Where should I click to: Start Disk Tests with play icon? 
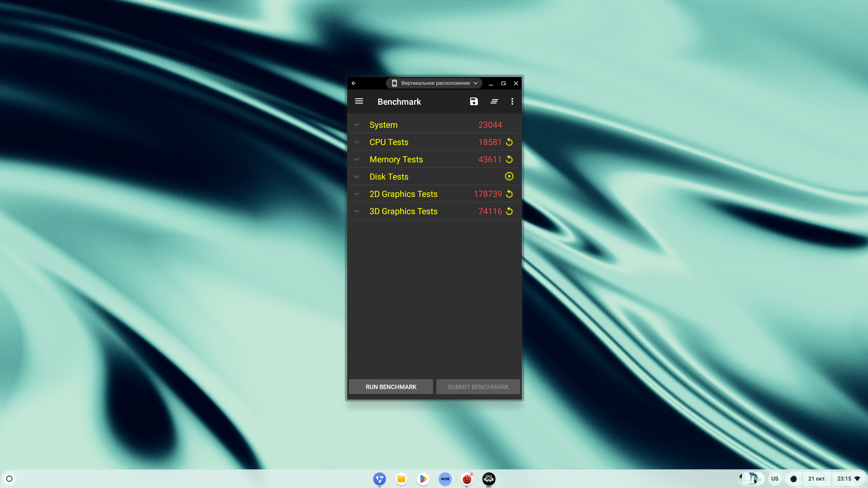point(509,176)
